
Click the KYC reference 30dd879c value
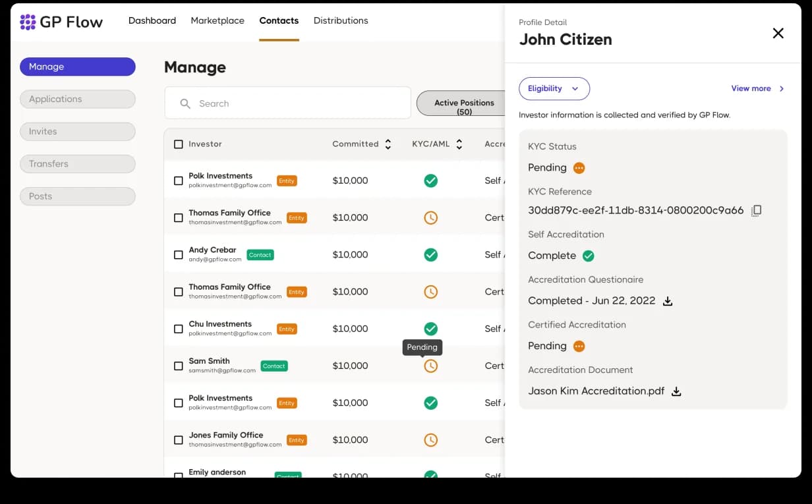pyautogui.click(x=636, y=211)
